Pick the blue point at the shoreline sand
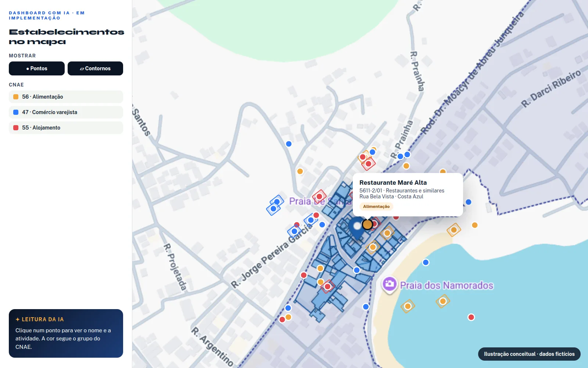 coord(426,262)
